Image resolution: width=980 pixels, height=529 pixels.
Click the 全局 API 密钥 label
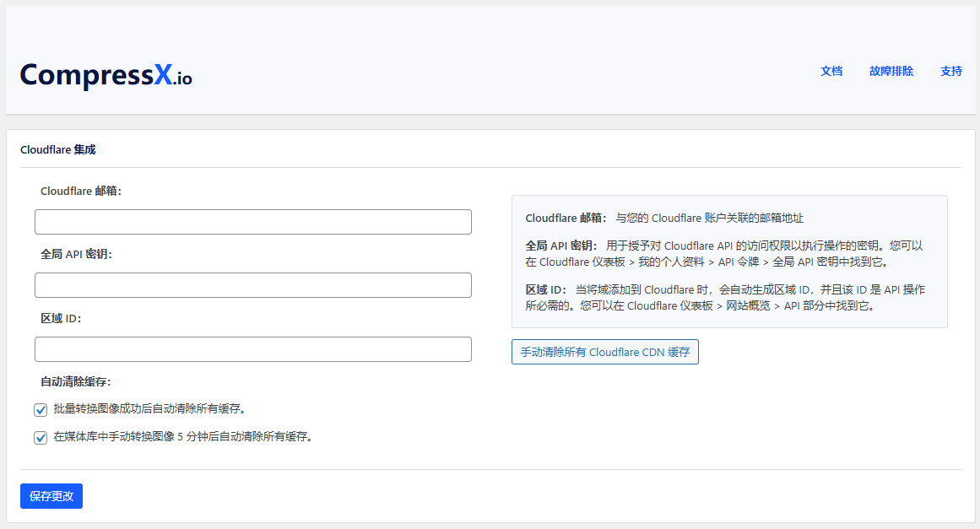point(79,253)
